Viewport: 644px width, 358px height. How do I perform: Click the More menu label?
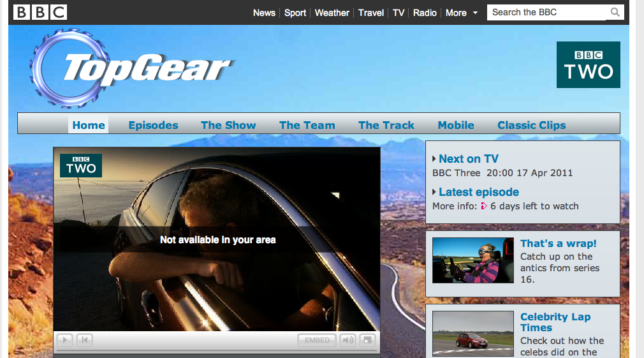456,13
